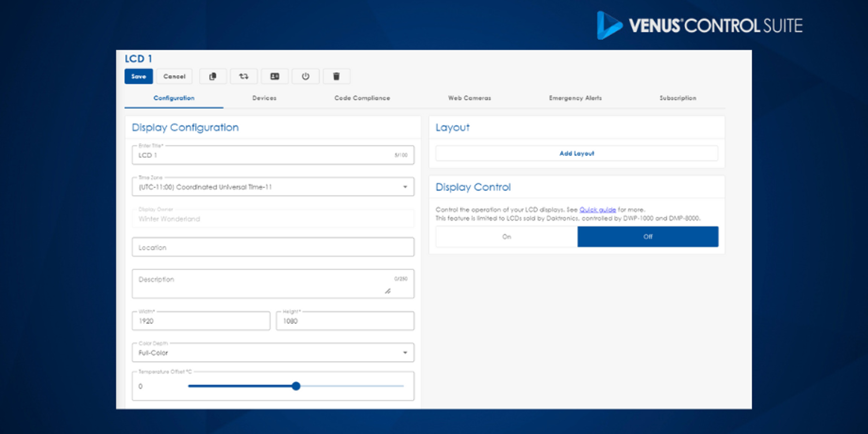Click the Add Layout button
The height and width of the screenshot is (434, 868).
(576, 153)
